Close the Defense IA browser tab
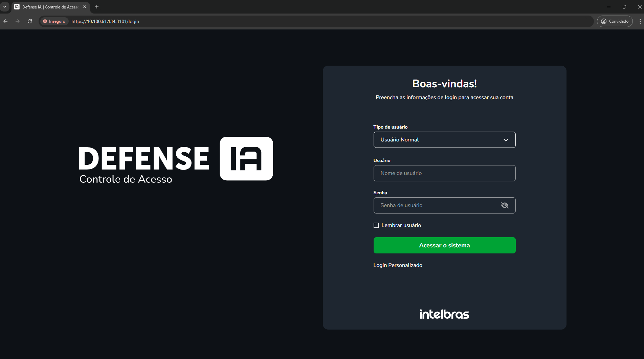This screenshot has width=644, height=359. tap(85, 7)
